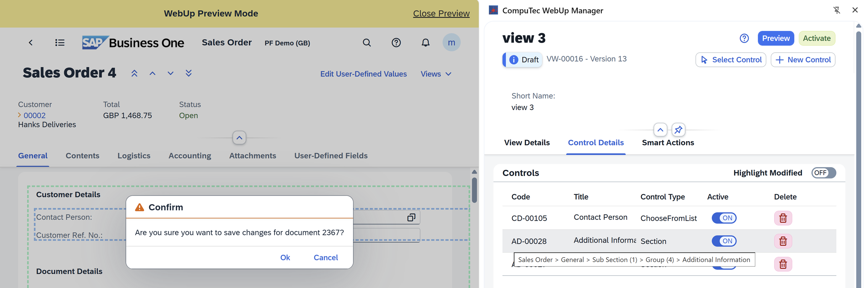The width and height of the screenshot is (868, 288).
Task: Click the back arrow in SAP header
Action: pos(31,43)
